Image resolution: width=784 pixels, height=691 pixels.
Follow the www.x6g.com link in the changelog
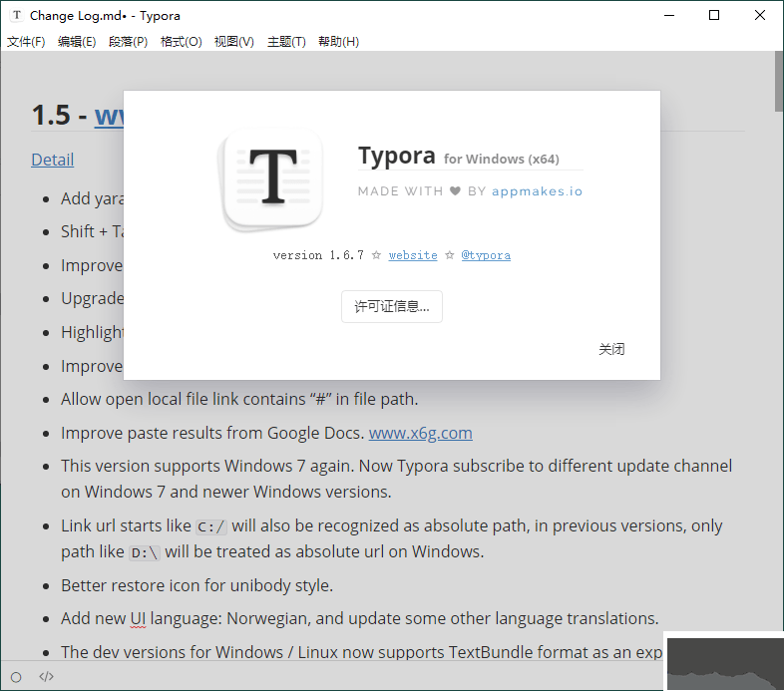tap(420, 433)
